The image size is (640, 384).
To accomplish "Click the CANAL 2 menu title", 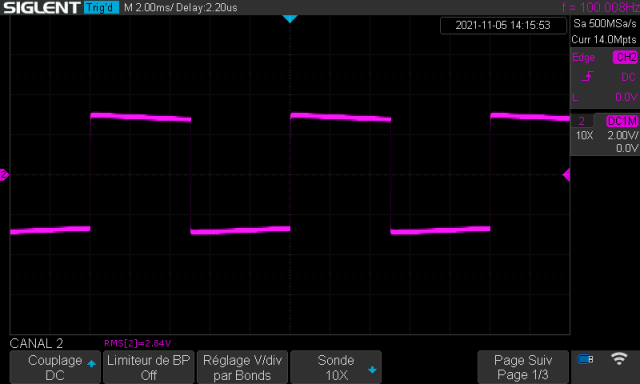I will [x=36, y=343].
